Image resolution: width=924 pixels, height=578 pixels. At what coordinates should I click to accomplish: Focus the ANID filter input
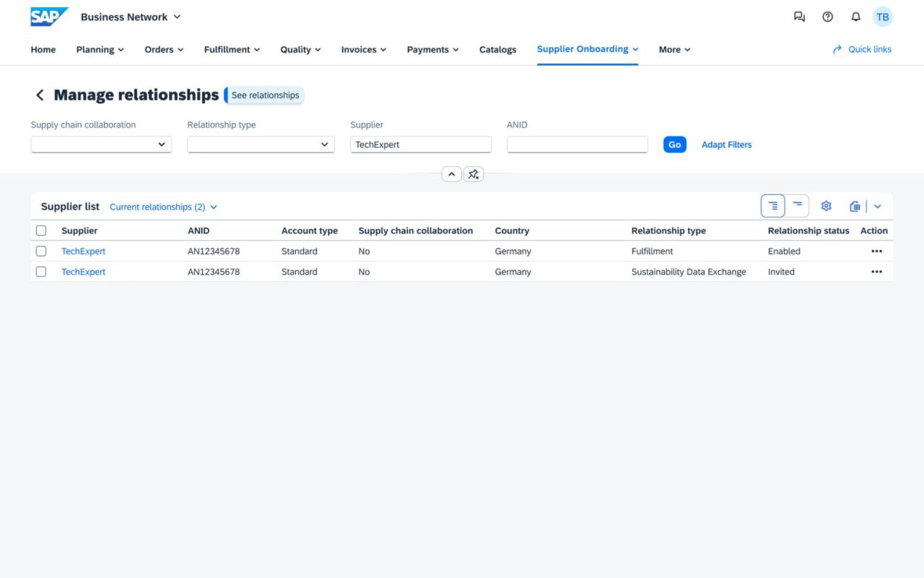click(577, 144)
